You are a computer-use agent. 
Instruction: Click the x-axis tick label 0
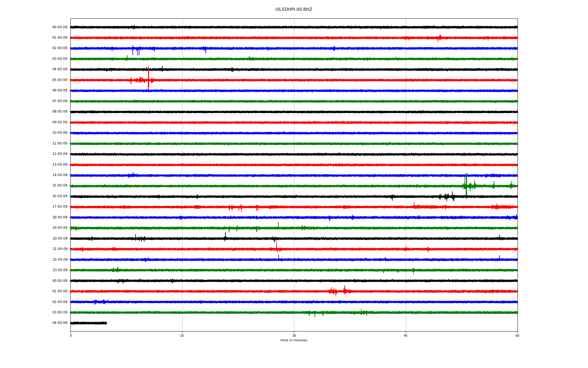pyautogui.click(x=71, y=335)
